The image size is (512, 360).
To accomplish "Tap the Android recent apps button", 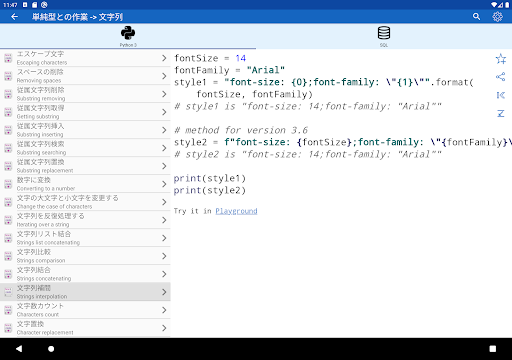I will [492, 349].
